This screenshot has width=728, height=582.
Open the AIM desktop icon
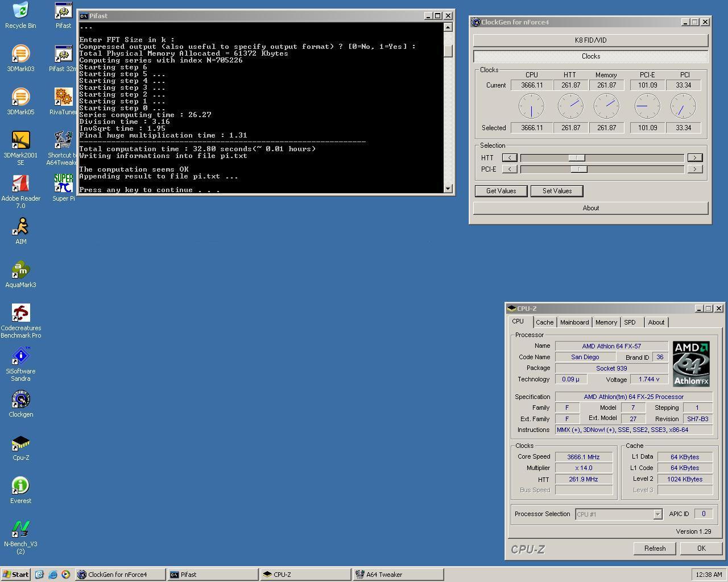click(20, 231)
